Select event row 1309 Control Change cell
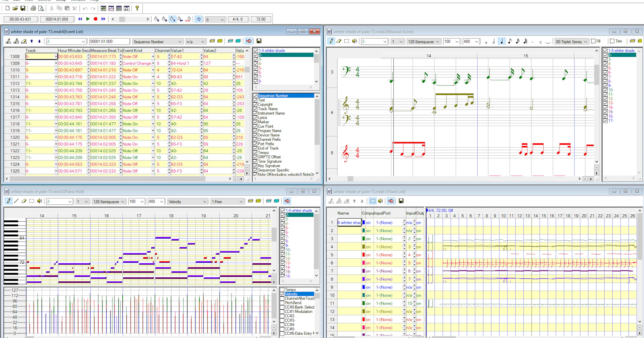This screenshot has height=338, width=644. (138, 63)
